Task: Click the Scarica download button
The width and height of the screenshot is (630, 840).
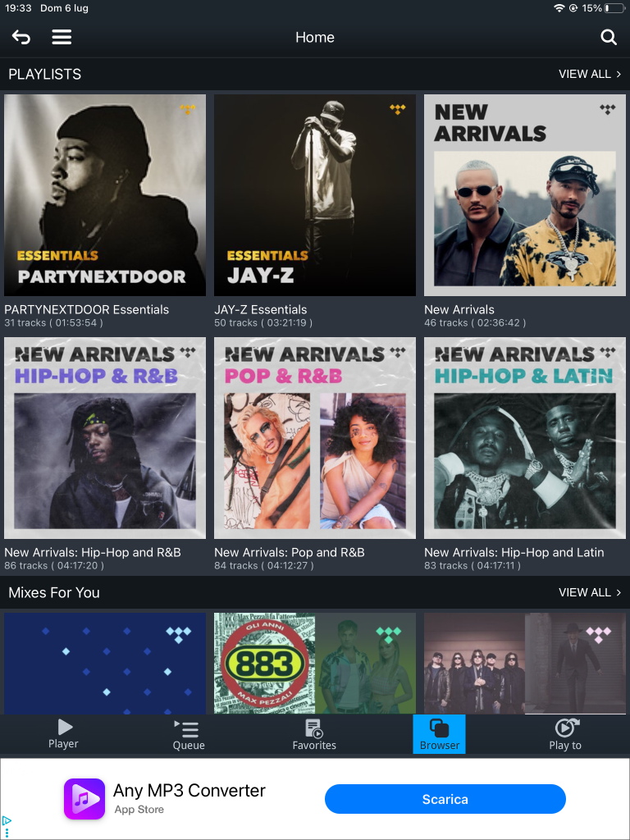Action: coord(445,799)
